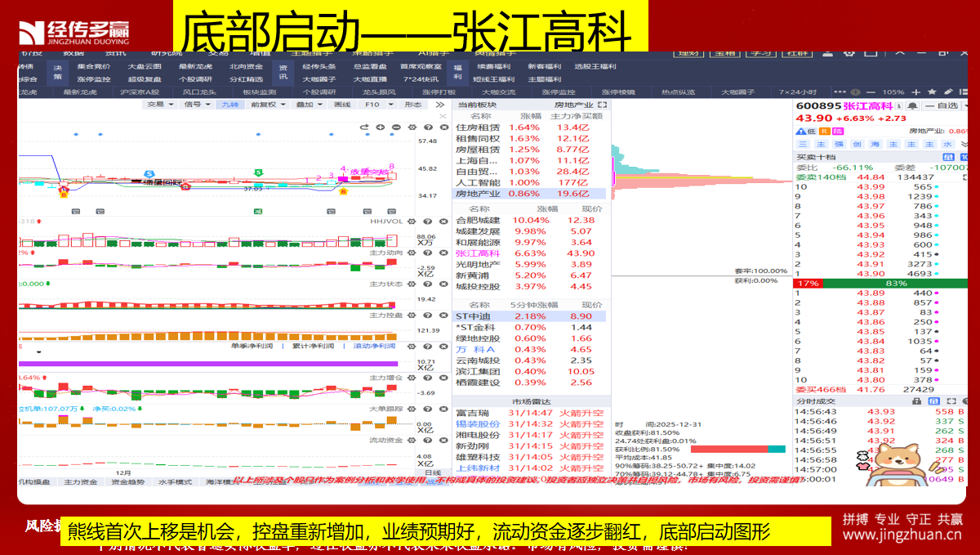Select the 人工智能 sector row
The width and height of the screenshot is (980, 555).
[x=479, y=183]
